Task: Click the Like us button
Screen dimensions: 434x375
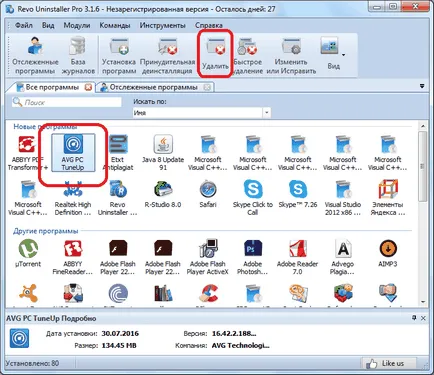Action: point(388,363)
